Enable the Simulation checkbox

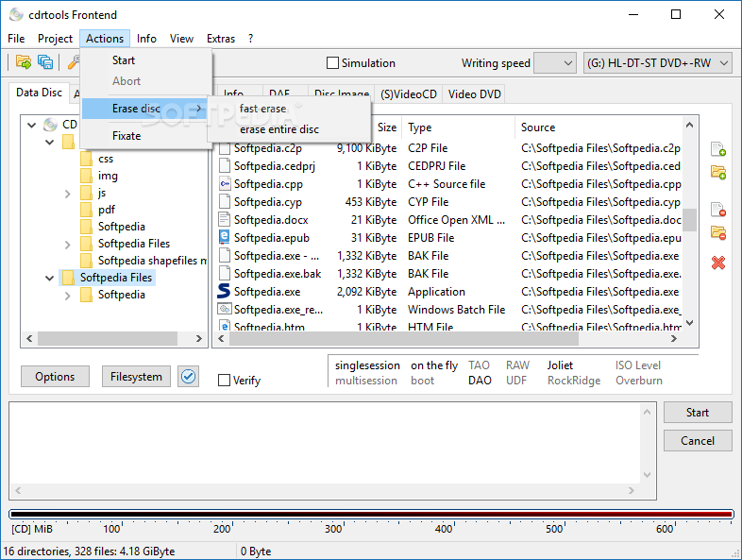332,63
